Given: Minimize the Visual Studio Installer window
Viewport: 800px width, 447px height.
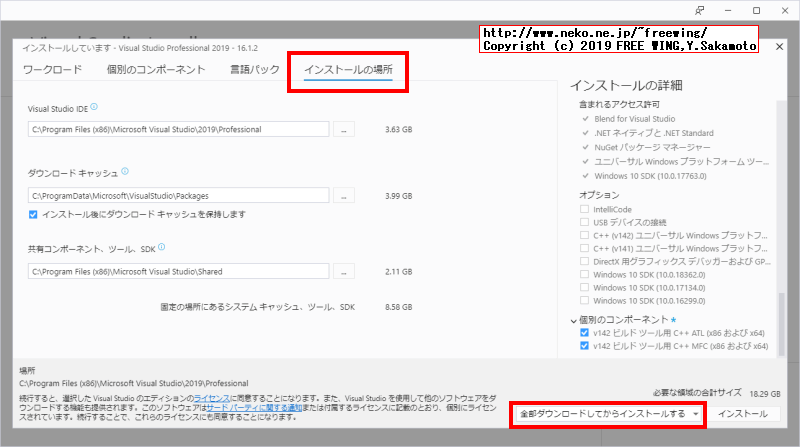Looking at the screenshot, I should coord(728,10).
